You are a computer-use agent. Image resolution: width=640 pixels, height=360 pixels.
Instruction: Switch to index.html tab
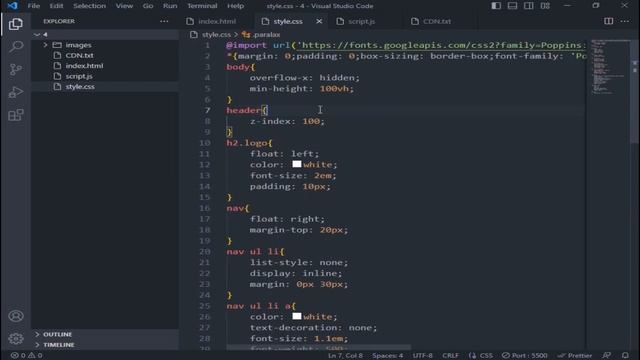217,21
